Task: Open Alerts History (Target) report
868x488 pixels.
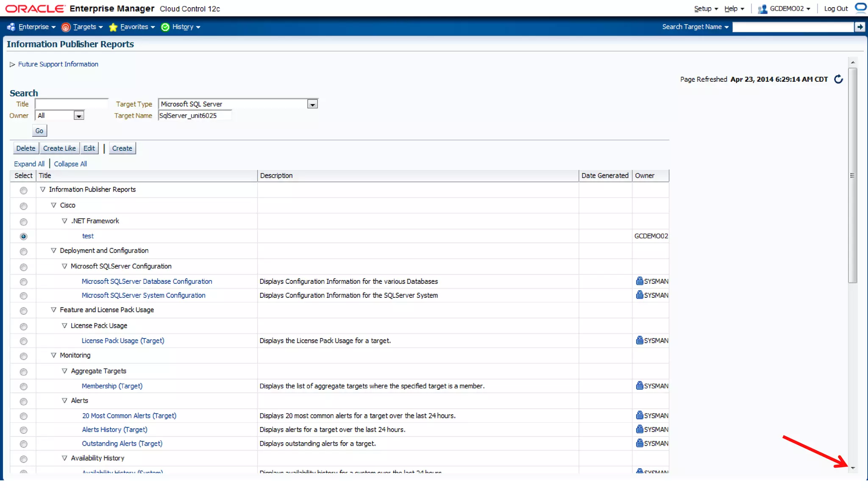Action: [115, 430]
